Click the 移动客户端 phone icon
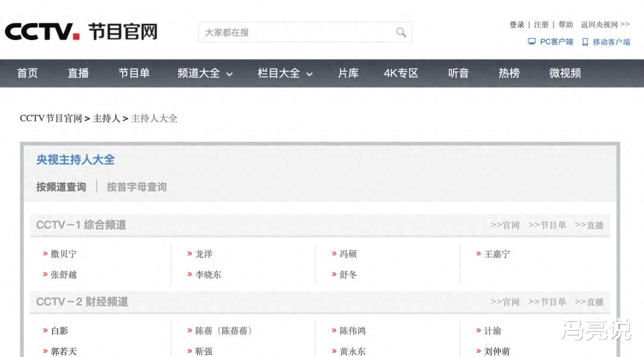The width and height of the screenshot is (644, 357). point(586,42)
